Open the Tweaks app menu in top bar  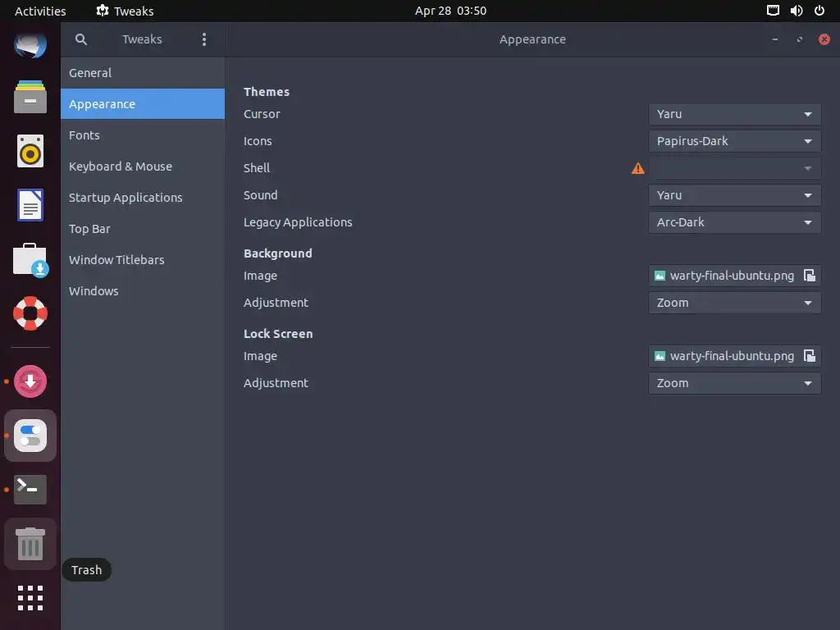coord(125,11)
